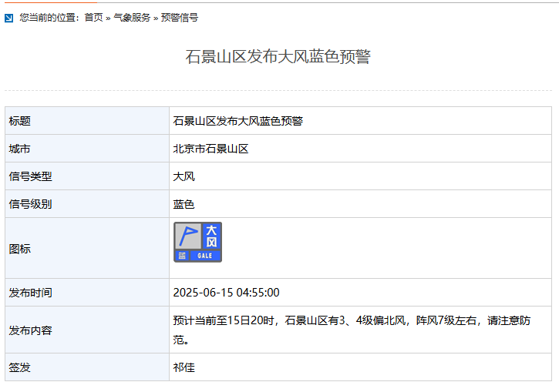Click the signer name 祁佳
The height and width of the screenshot is (392, 559).
pos(184,367)
